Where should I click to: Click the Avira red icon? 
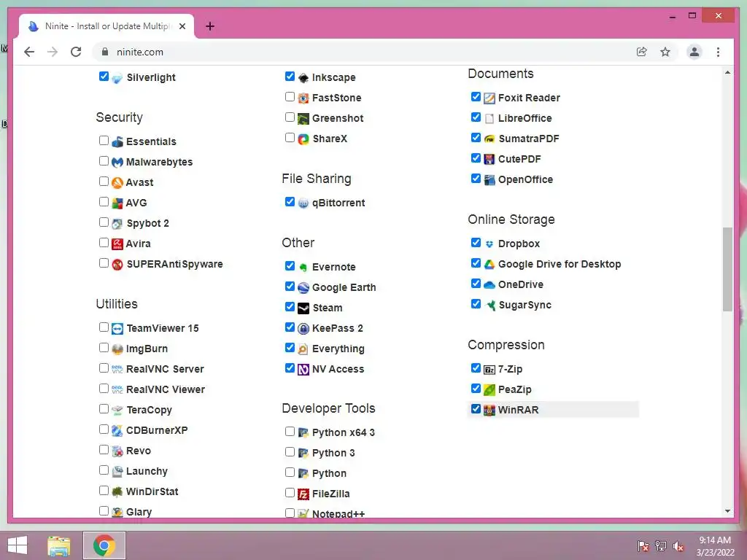117,244
